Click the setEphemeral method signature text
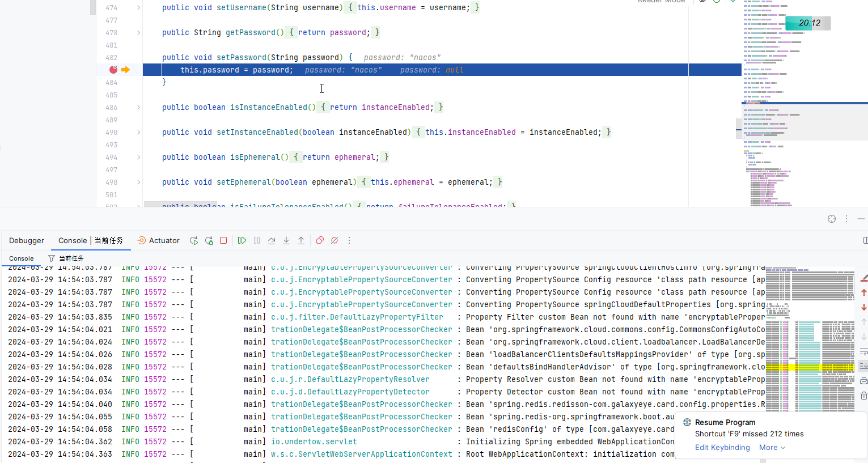The width and height of the screenshot is (868, 463). click(259, 182)
